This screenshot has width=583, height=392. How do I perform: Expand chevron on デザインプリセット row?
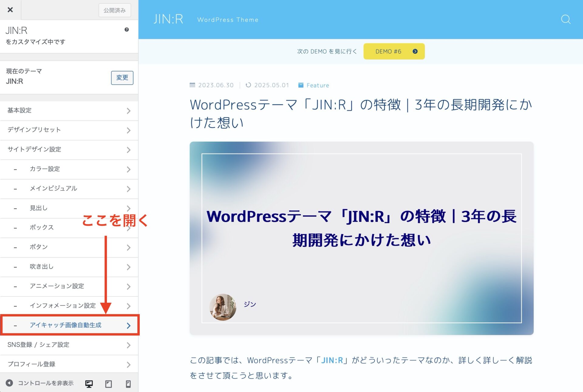pyautogui.click(x=129, y=130)
